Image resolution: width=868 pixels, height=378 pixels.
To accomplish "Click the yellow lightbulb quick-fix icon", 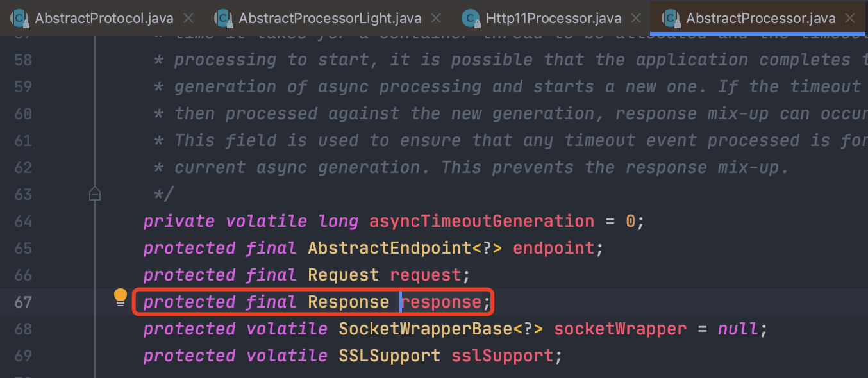I will coord(121,297).
